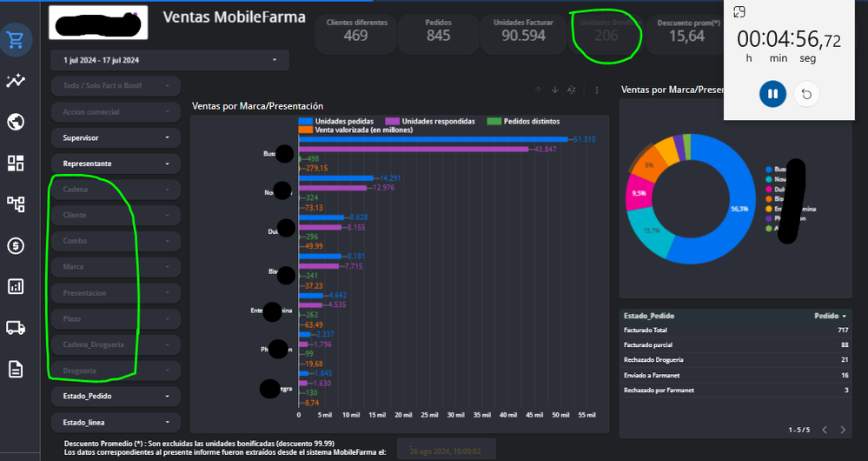The image size is (868, 461).
Task: Open the Estado_Pedido filter dropdown
Action: (116, 397)
